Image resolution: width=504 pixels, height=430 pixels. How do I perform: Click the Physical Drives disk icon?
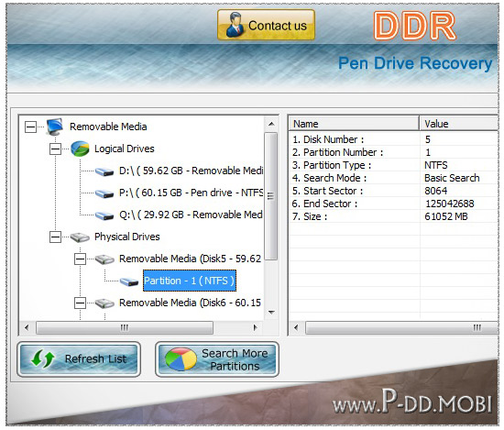click(80, 237)
